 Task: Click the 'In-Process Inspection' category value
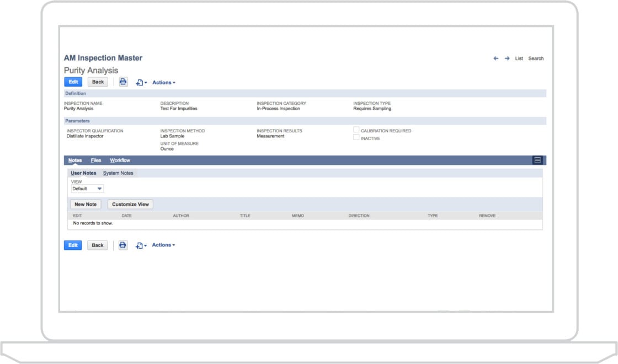tap(278, 109)
